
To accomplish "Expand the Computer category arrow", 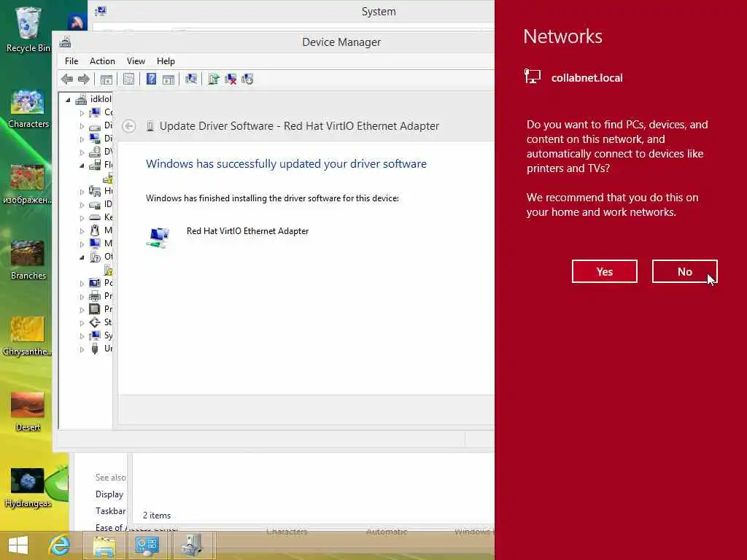I will [82, 113].
